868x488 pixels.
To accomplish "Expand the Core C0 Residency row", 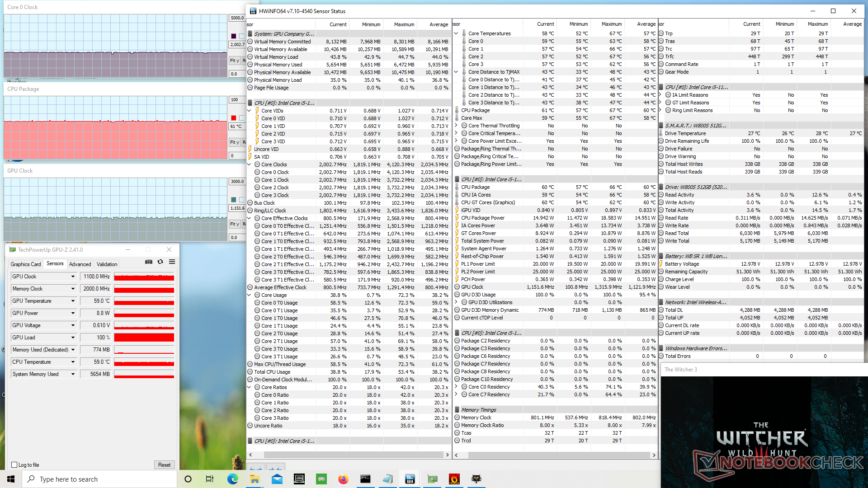I will pyautogui.click(x=456, y=387).
